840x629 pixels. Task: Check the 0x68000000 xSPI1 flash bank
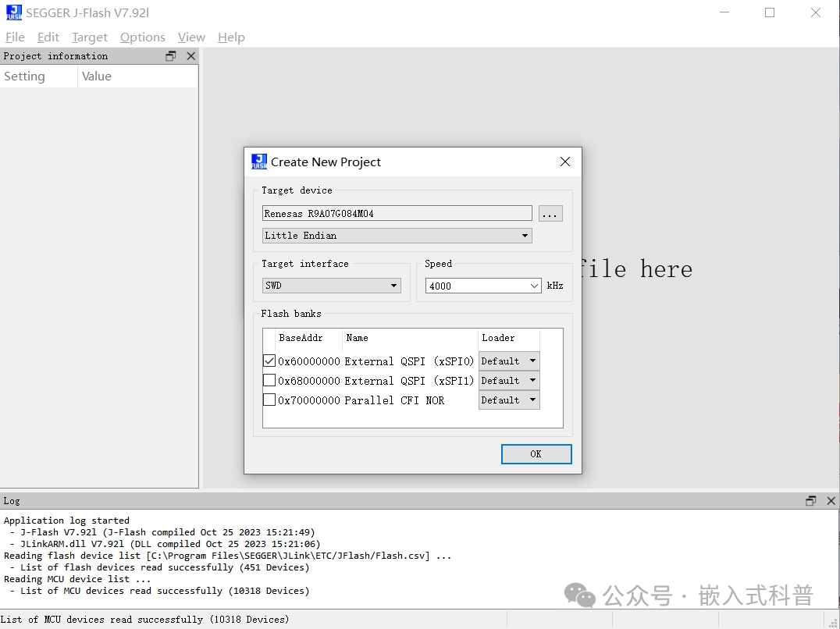tap(269, 380)
